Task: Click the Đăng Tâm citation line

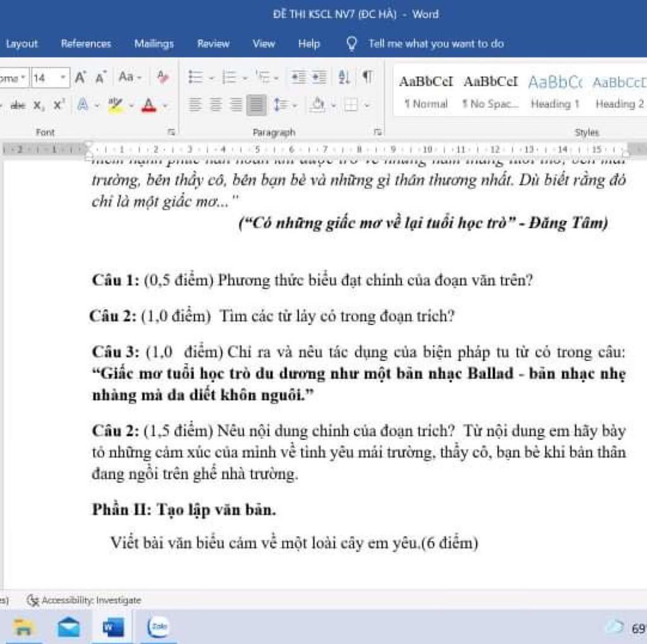Action: click(423, 223)
